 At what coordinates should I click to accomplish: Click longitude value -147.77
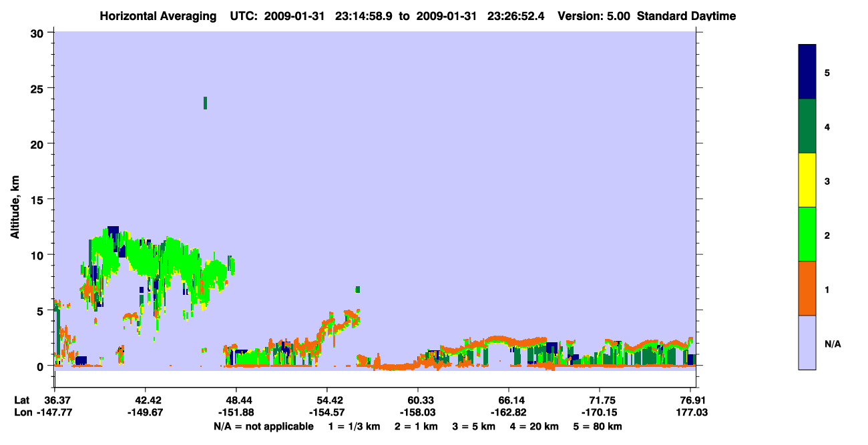pos(54,412)
